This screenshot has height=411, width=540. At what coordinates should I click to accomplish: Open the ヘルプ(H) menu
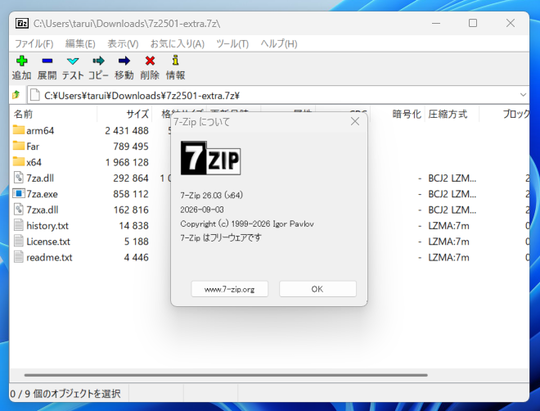coord(279,44)
